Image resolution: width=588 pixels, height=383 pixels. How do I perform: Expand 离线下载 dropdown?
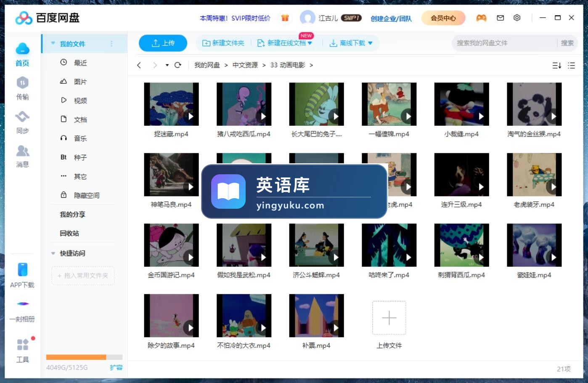tap(370, 43)
